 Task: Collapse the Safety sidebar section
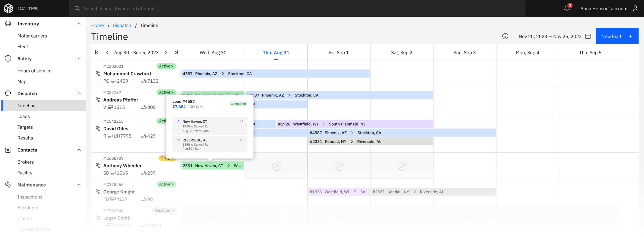tap(79, 58)
